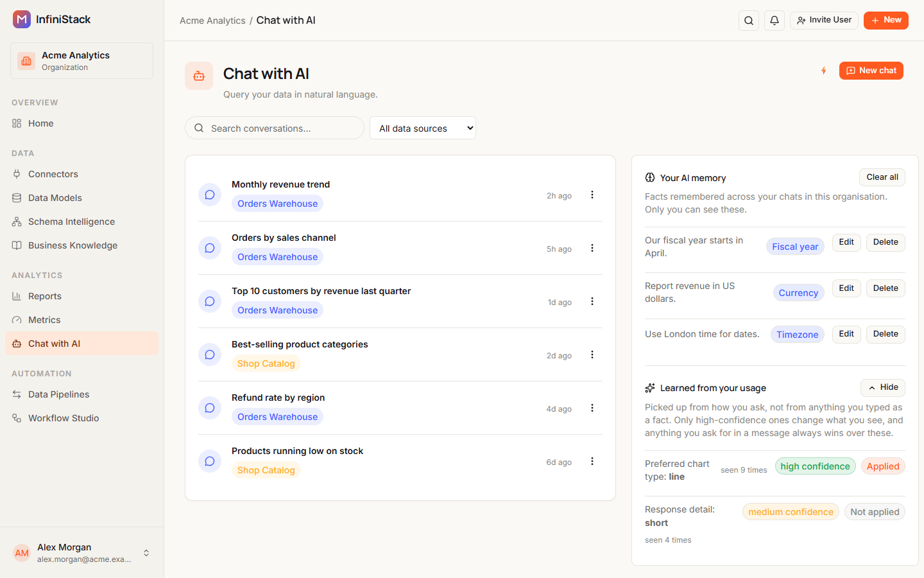Open options menu for Monthly revenue trend
This screenshot has width=924, height=578.
[592, 195]
